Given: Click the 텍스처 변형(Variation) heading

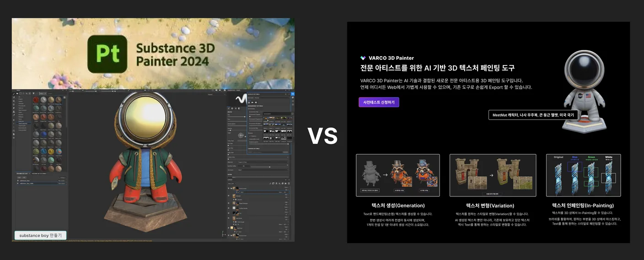Looking at the screenshot, I should point(490,206).
